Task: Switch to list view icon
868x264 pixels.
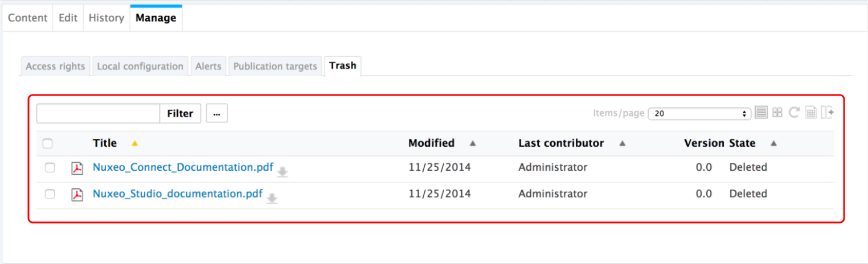Action: click(x=761, y=113)
